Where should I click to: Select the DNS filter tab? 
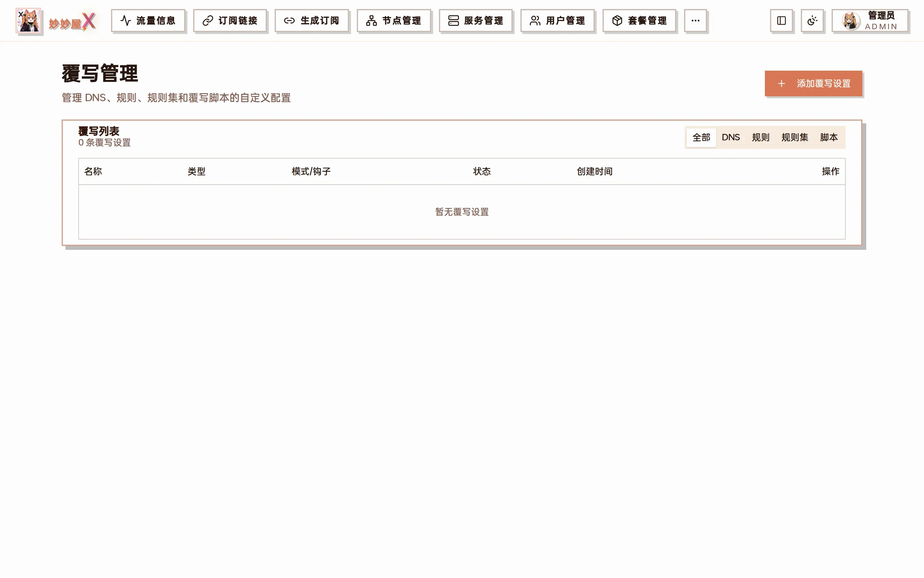731,138
